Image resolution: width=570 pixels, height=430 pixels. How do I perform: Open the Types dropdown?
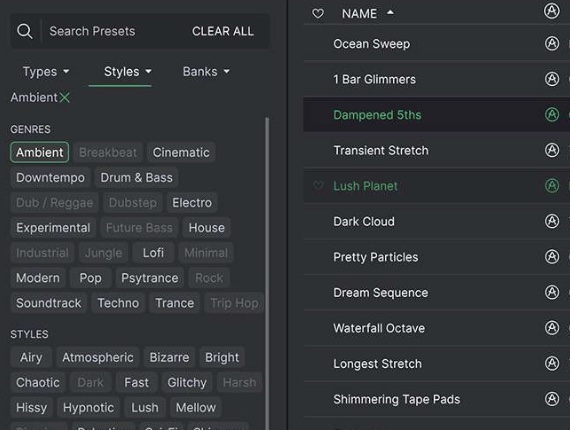46,72
